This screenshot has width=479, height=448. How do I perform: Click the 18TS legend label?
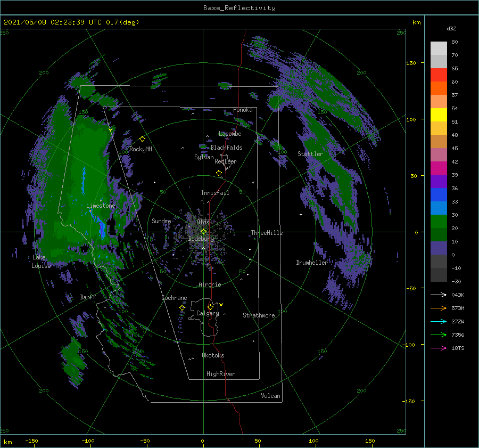[x=458, y=348]
